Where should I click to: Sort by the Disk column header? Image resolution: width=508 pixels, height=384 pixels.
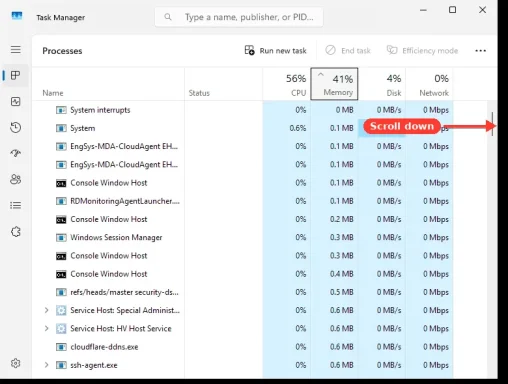pos(382,84)
